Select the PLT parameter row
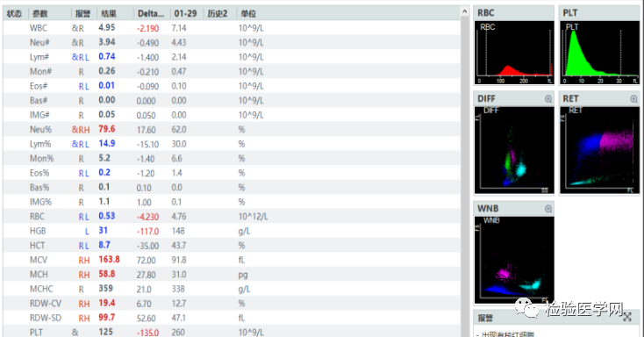Viewport: 644px width, 337px height. [232, 332]
